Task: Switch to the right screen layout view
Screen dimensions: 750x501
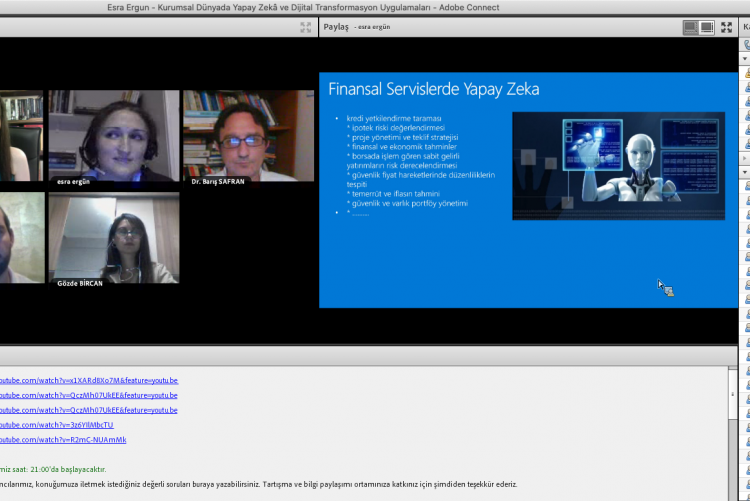Action: pyautogui.click(x=707, y=27)
